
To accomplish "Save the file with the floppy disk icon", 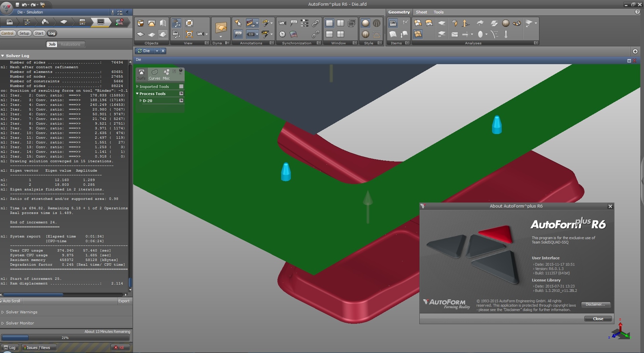I will (17, 5).
